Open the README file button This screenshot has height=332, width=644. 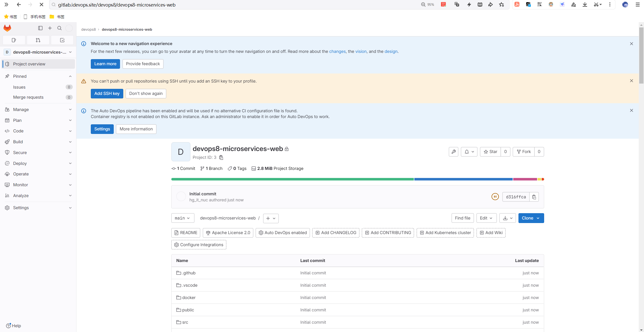pos(186,233)
